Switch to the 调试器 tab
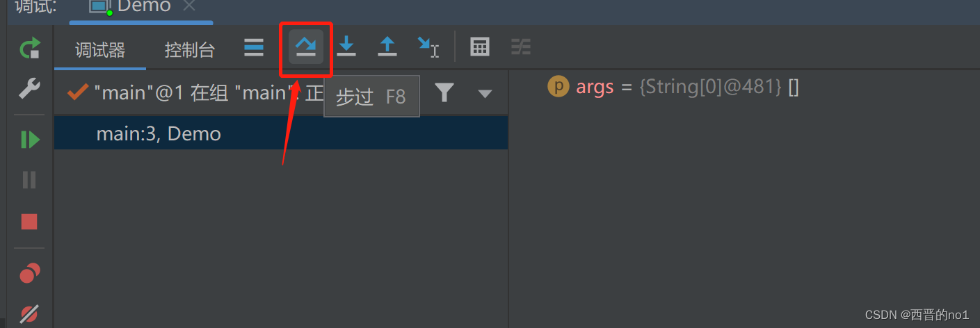 [100, 50]
